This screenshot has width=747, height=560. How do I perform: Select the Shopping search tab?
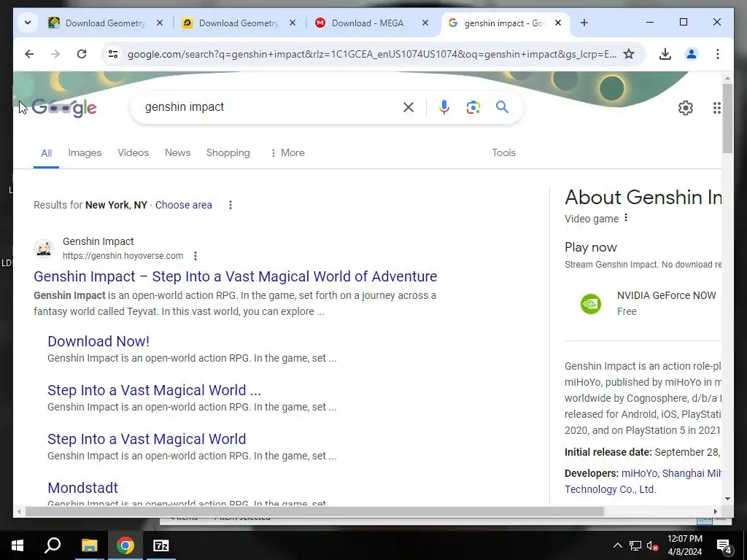click(x=228, y=153)
